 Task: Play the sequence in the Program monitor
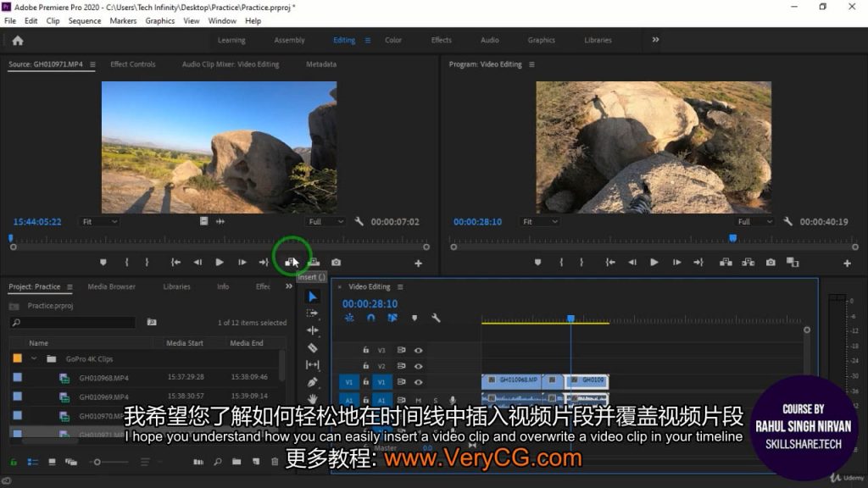click(654, 263)
